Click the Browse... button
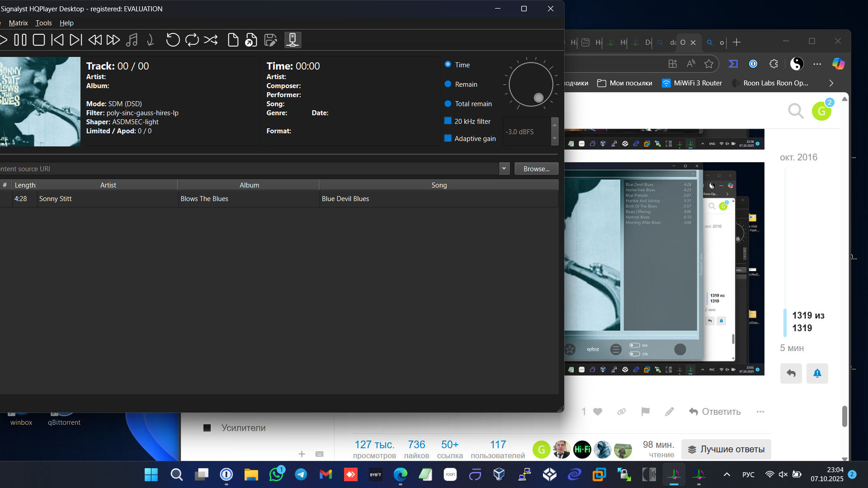868x488 pixels. (x=536, y=169)
